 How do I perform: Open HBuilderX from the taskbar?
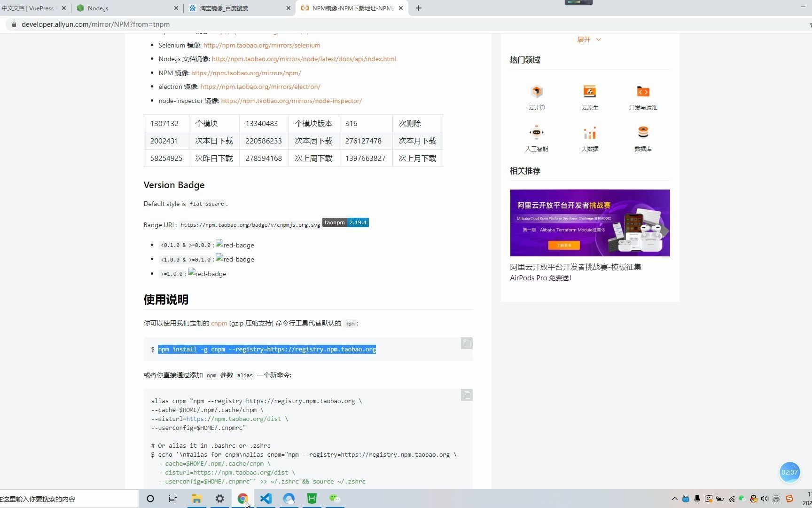(312, 499)
